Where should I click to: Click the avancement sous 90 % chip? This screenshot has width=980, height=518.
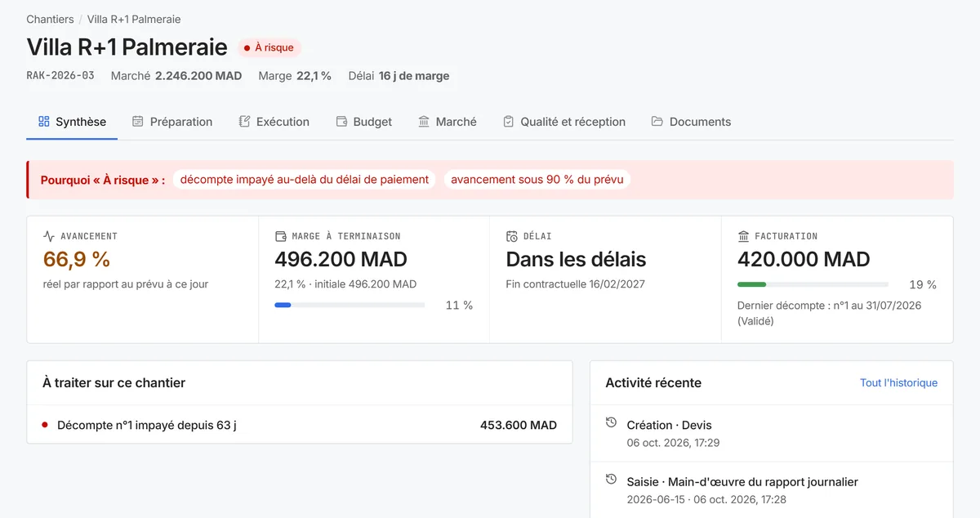(537, 180)
